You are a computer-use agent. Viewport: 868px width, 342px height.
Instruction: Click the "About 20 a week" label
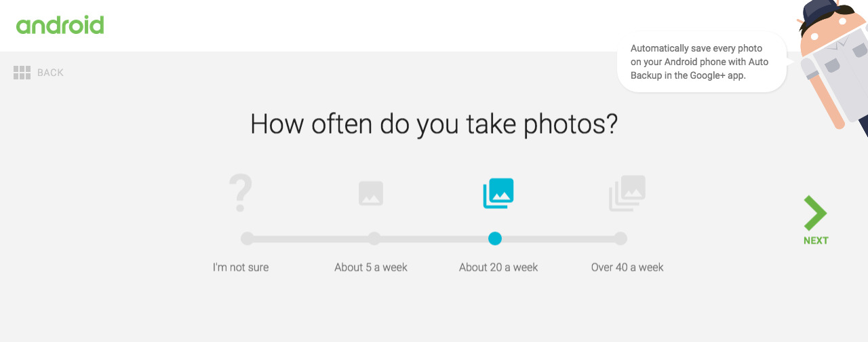(498, 267)
